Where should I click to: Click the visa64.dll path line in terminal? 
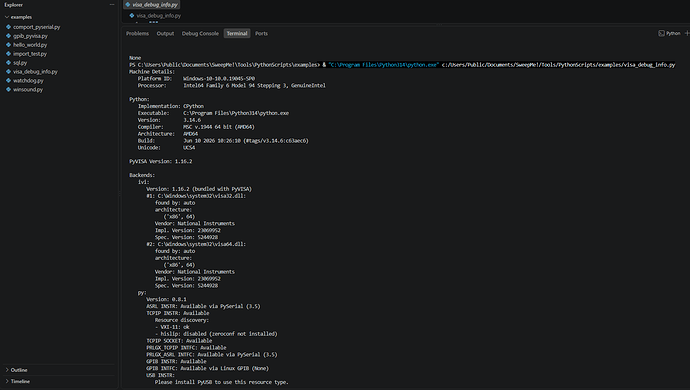(x=196, y=244)
